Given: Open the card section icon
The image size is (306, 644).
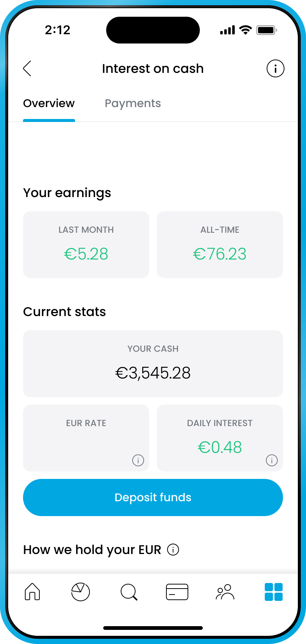Looking at the screenshot, I should [x=177, y=592].
